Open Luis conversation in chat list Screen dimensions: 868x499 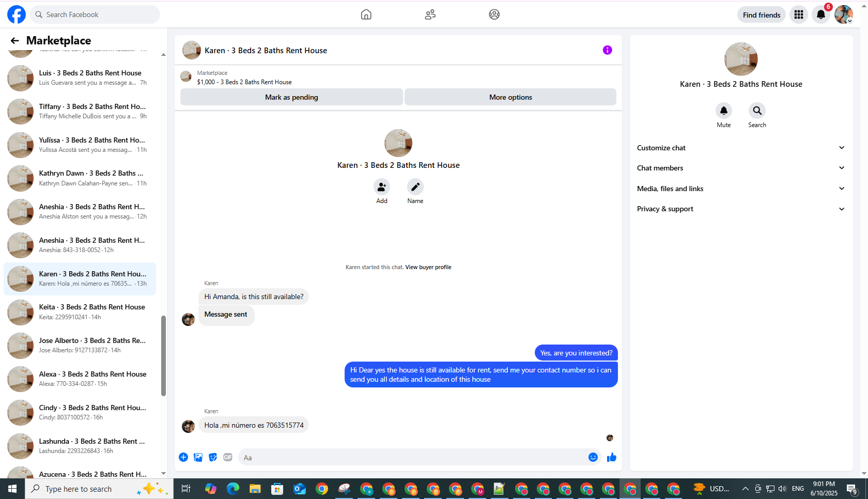coord(80,77)
